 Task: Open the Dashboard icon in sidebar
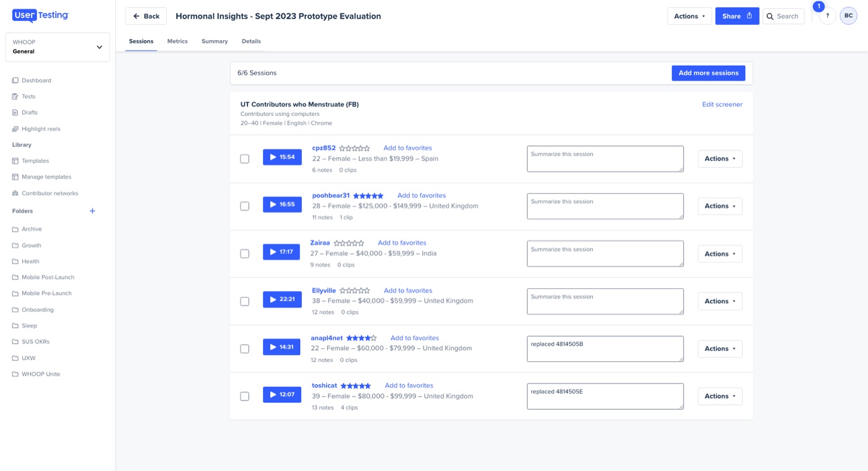click(15, 81)
